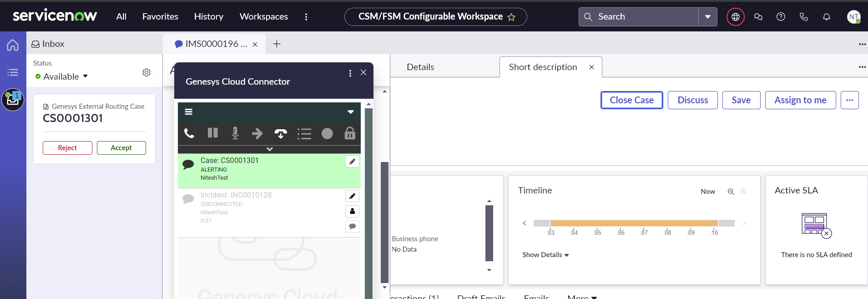
Task: Click the globe scope icon in header
Action: coord(736,17)
